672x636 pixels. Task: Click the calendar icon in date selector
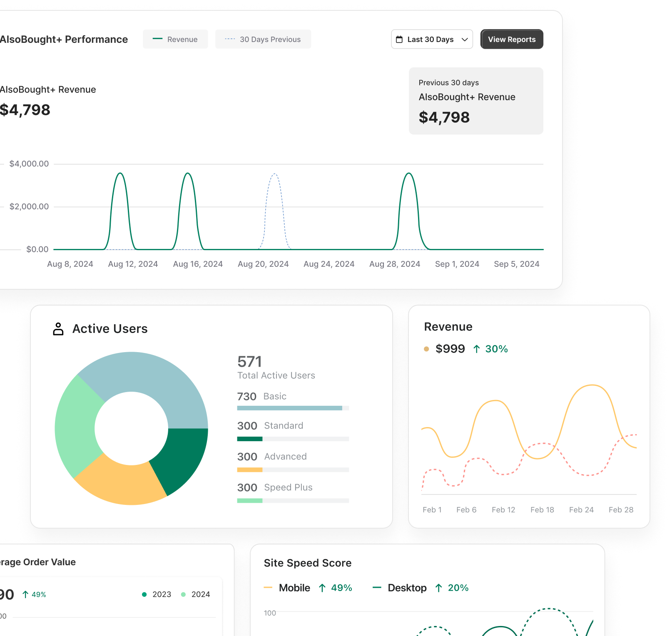pyautogui.click(x=399, y=40)
